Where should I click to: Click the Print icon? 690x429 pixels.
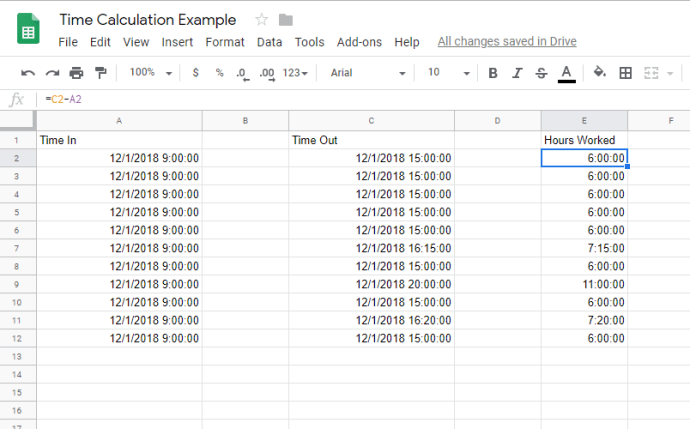pyautogui.click(x=76, y=73)
